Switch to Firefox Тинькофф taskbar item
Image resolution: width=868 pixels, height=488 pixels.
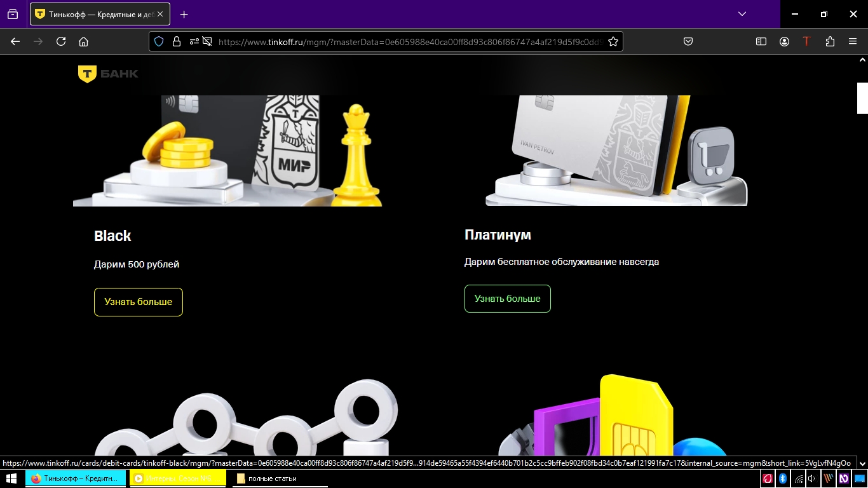pos(76,478)
